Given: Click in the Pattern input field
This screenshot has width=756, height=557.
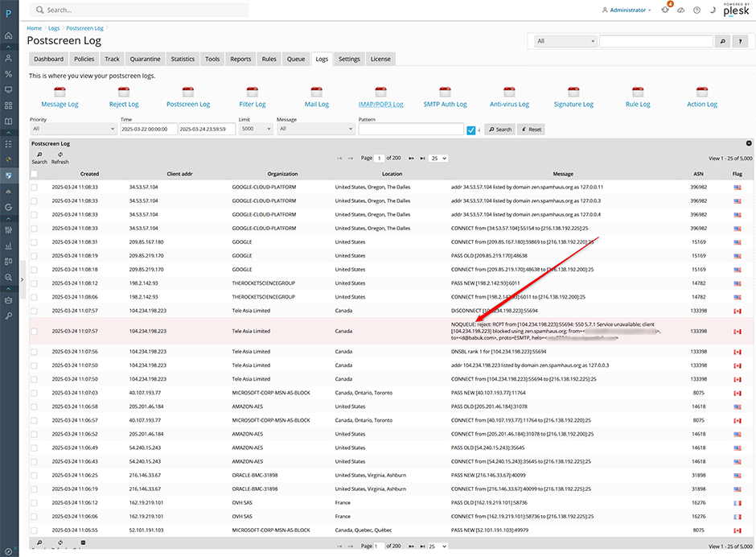Looking at the screenshot, I should [x=411, y=129].
